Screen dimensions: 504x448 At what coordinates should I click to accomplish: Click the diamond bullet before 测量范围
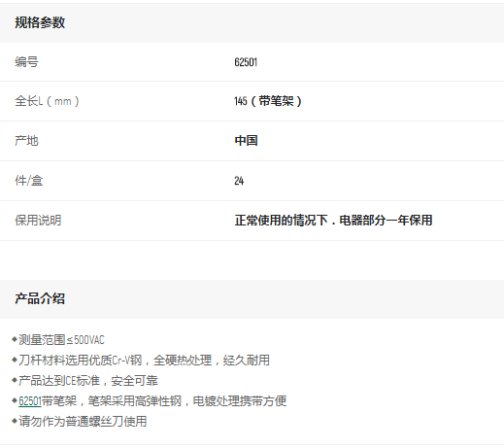click(x=15, y=339)
